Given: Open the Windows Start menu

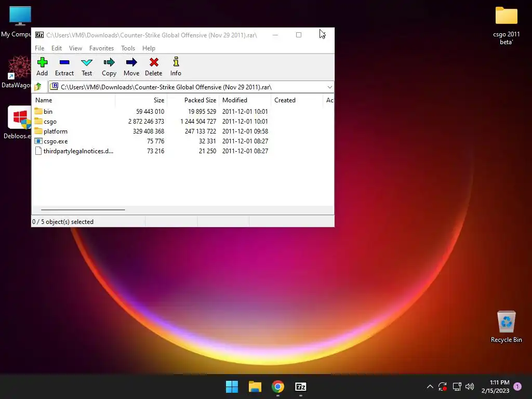Looking at the screenshot, I should click(232, 387).
